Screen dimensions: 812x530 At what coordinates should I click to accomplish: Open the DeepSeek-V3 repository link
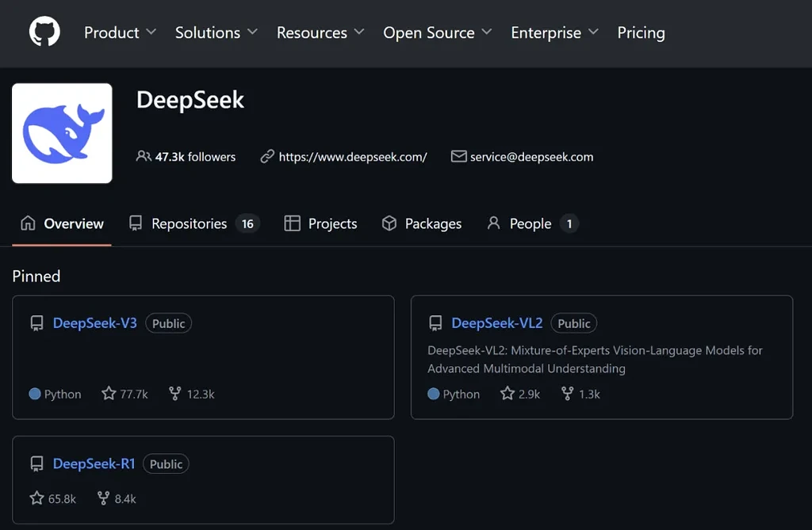(94, 322)
